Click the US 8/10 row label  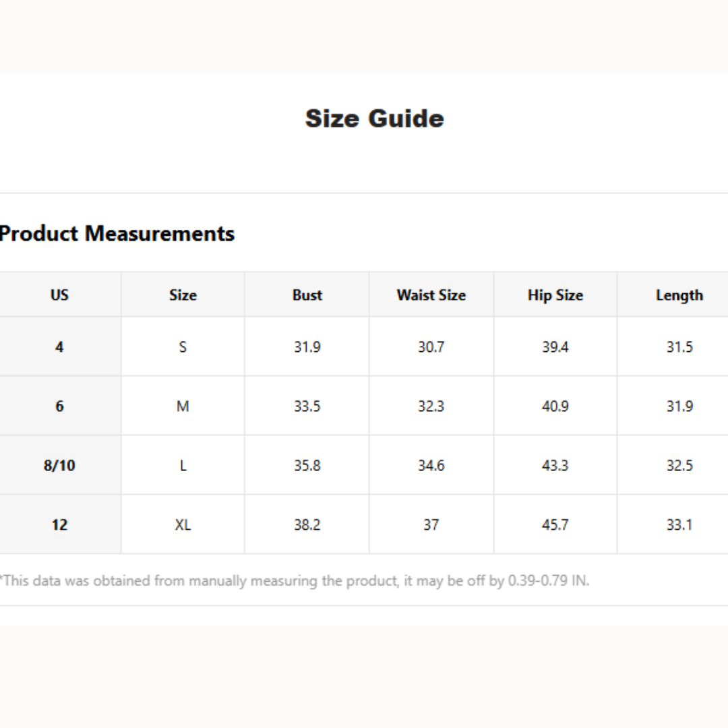(x=59, y=466)
